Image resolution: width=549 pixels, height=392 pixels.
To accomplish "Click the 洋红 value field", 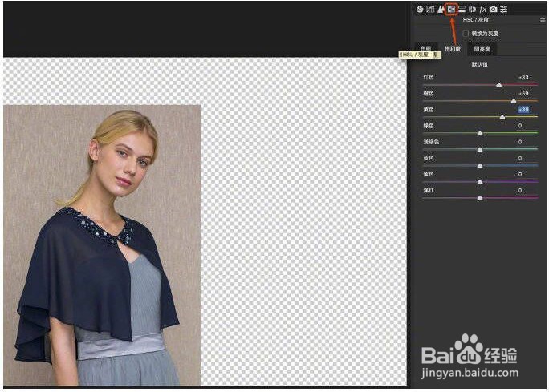I will pos(520,190).
